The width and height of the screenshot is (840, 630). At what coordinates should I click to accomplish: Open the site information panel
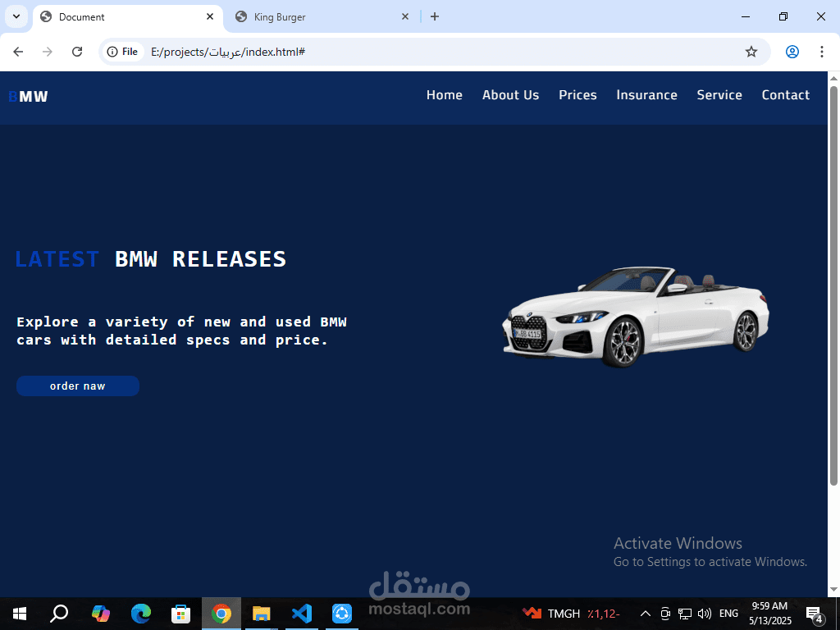pyautogui.click(x=114, y=51)
